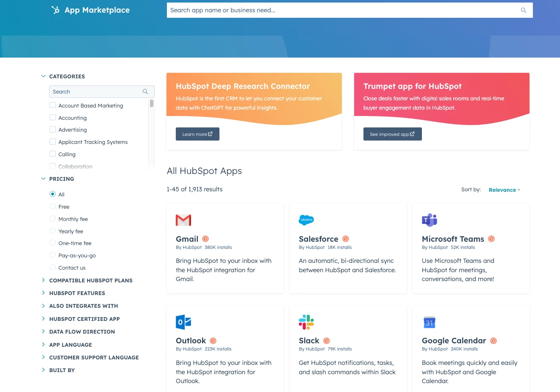Select the One-time fee pricing option
Viewport: 560px width, 392px height.
click(x=53, y=243)
